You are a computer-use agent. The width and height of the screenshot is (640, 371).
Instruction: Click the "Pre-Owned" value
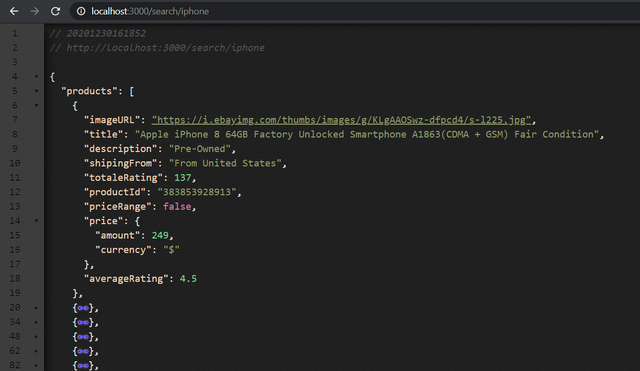click(200, 149)
